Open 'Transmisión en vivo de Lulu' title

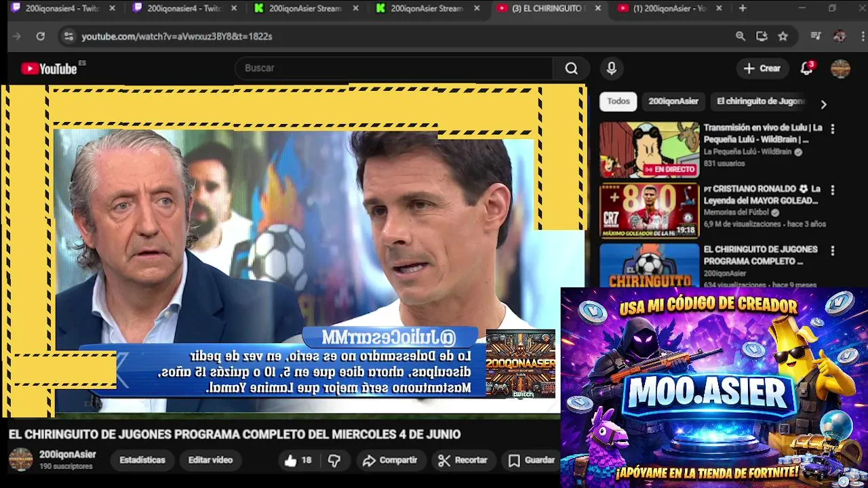(763, 134)
